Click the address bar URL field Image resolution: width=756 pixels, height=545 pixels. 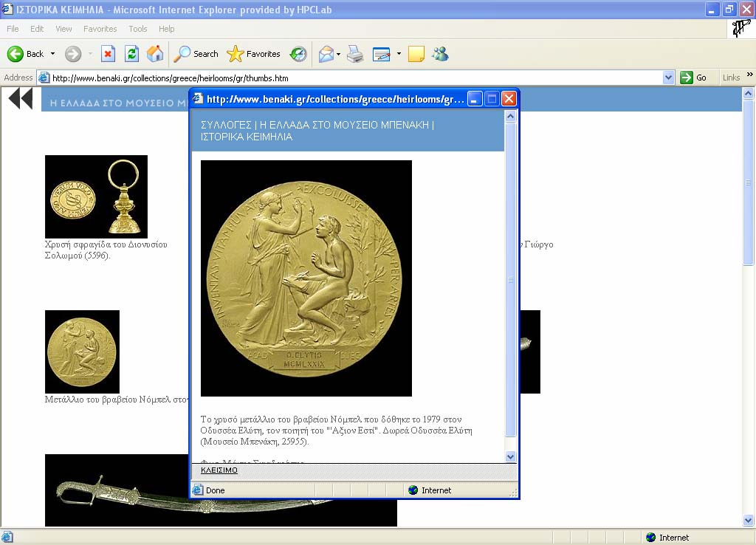coord(356,78)
